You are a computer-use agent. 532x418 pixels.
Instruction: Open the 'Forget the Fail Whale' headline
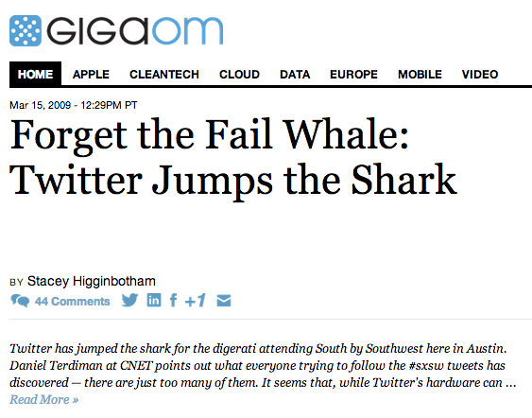tap(233, 157)
